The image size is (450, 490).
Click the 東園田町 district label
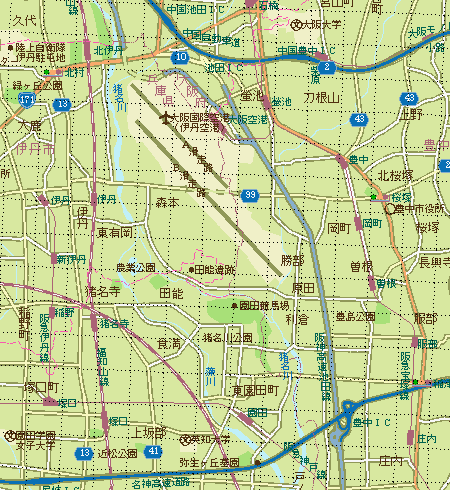(256, 390)
